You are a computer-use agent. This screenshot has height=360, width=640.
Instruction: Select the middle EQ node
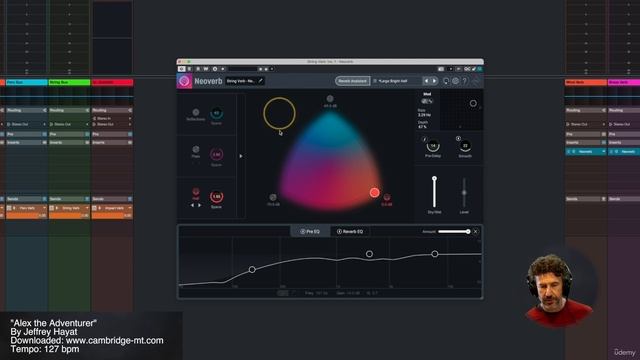[x=369, y=254]
